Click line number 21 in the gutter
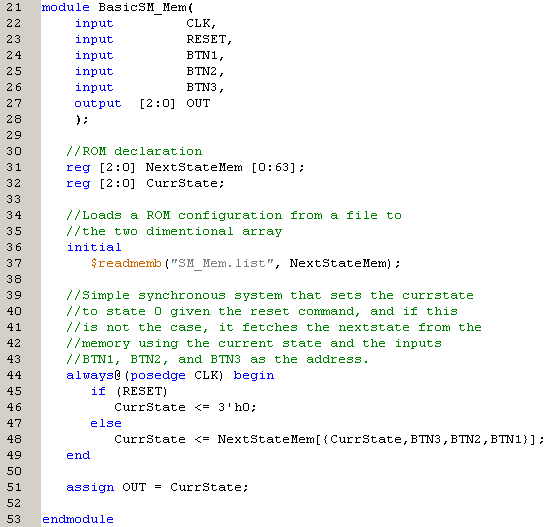This screenshot has width=551, height=527. pyautogui.click(x=14, y=7)
